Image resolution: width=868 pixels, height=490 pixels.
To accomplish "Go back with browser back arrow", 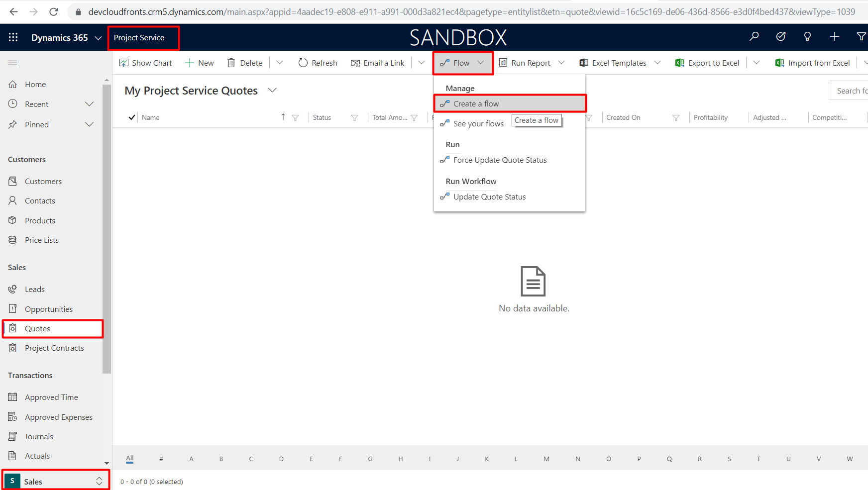I will point(14,11).
